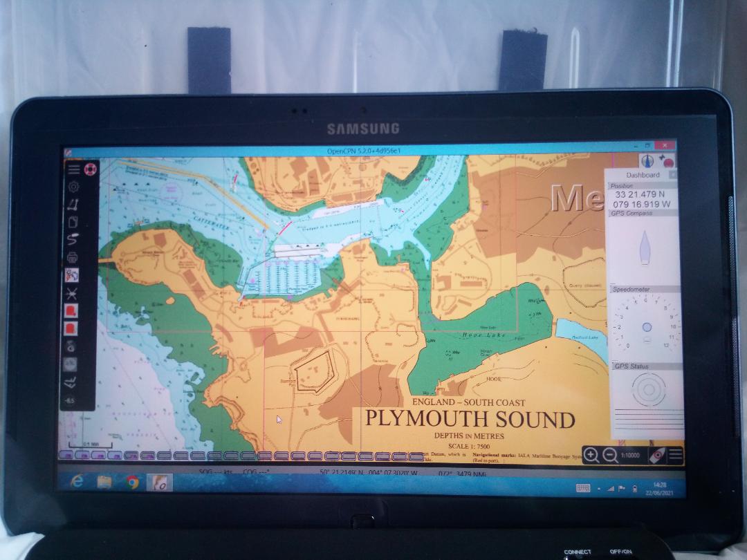Toggle follow-ship with the boat icon
Viewport: 747px width, 560px height.
click(657, 456)
